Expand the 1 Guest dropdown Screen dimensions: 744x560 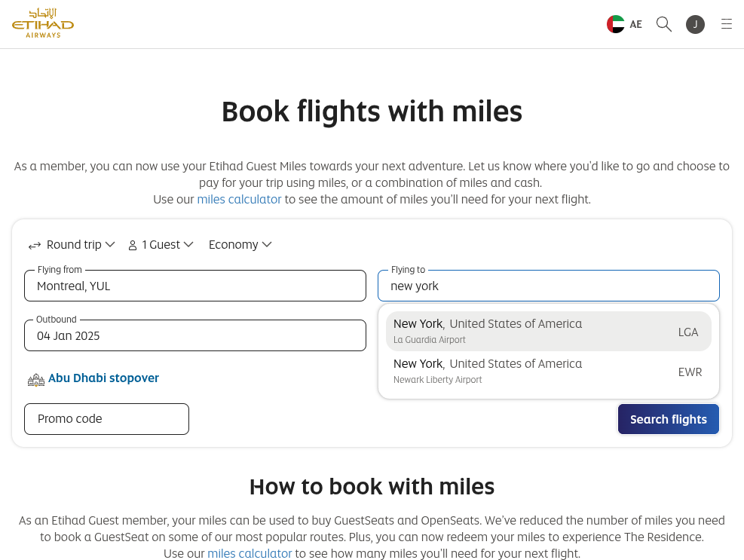[x=161, y=245]
